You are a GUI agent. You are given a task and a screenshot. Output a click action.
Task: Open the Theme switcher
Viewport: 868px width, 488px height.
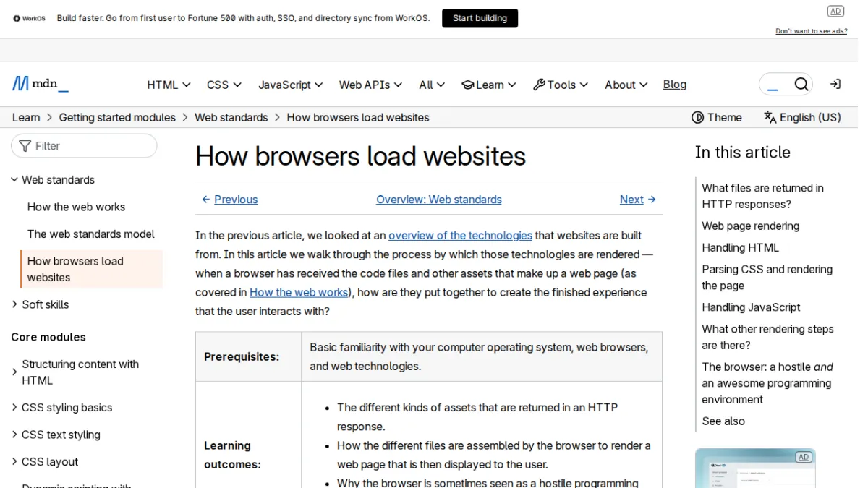pos(716,117)
